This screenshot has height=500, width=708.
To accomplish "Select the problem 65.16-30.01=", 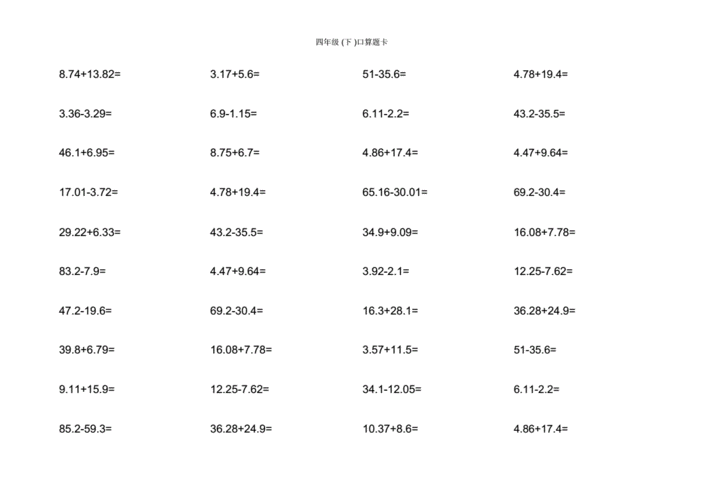I will coord(395,192).
